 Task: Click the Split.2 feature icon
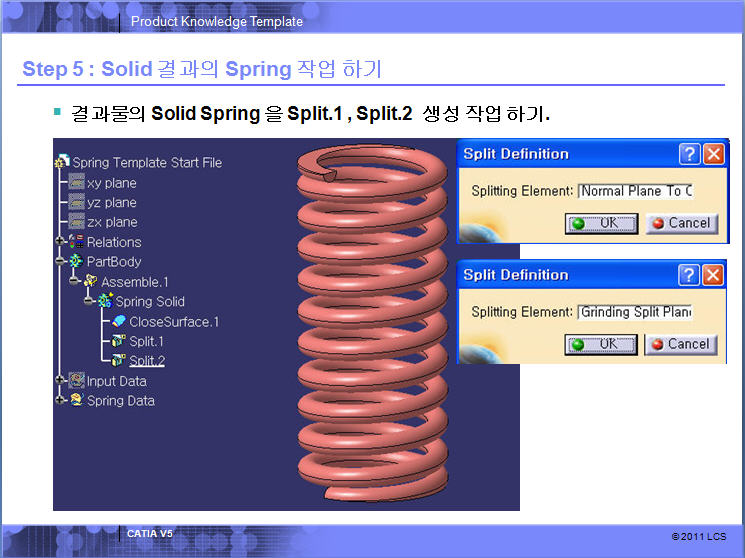tap(118, 361)
